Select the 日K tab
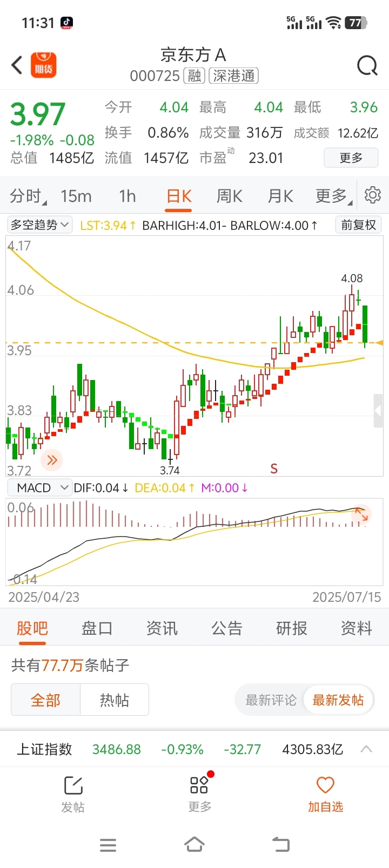 tap(179, 196)
